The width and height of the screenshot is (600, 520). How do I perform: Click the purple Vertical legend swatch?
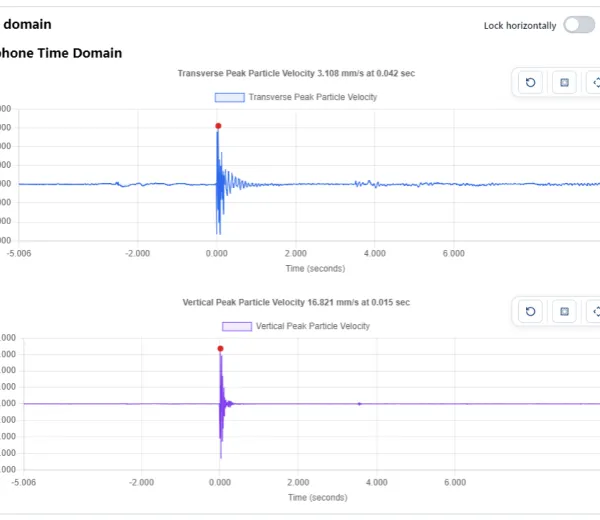click(237, 326)
